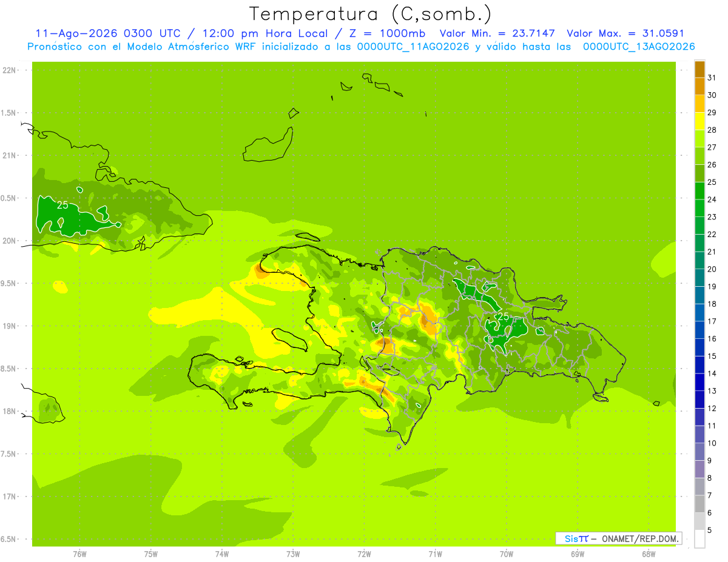The height and width of the screenshot is (562, 728).
Task: Select the '0000UTC_13AGO2026' valid-until text
Action: coord(639,47)
